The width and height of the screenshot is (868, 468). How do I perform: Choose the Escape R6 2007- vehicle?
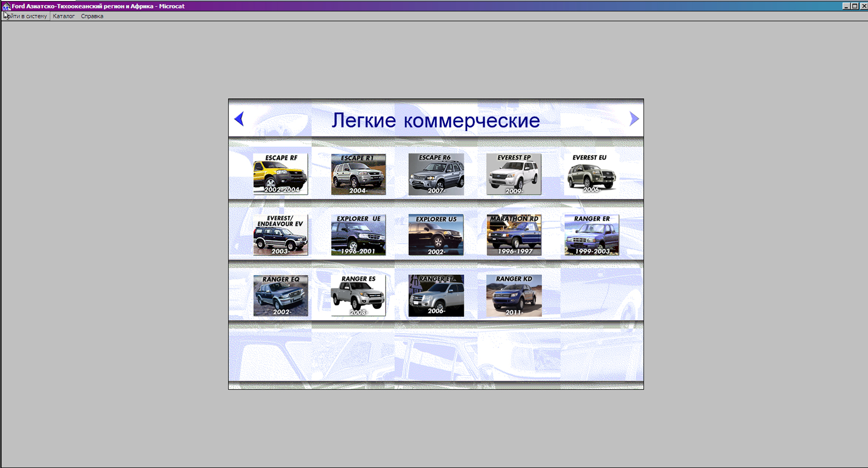point(436,174)
